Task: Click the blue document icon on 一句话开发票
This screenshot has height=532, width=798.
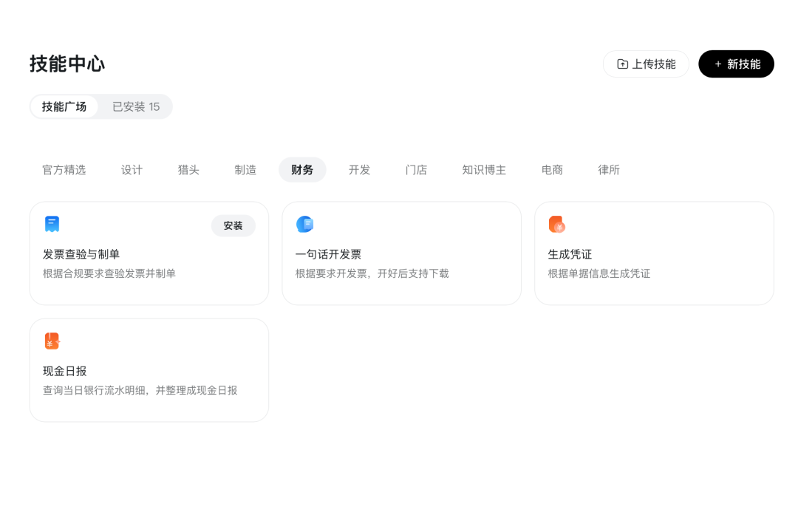Action: (x=304, y=225)
